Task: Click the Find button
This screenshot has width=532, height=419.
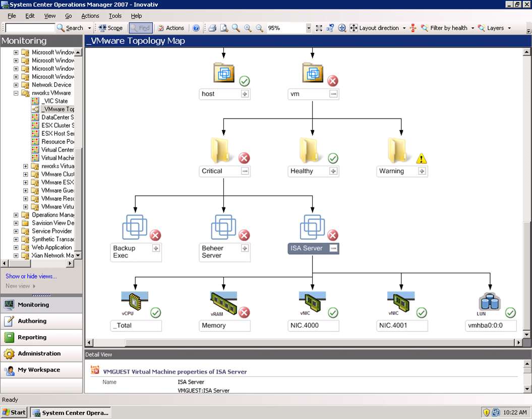Action: (x=141, y=28)
